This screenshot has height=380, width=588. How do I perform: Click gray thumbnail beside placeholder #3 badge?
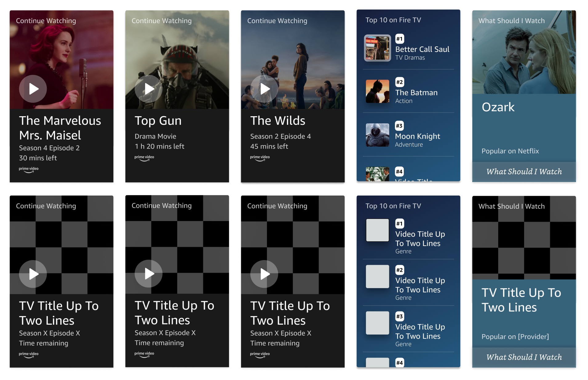377,323
